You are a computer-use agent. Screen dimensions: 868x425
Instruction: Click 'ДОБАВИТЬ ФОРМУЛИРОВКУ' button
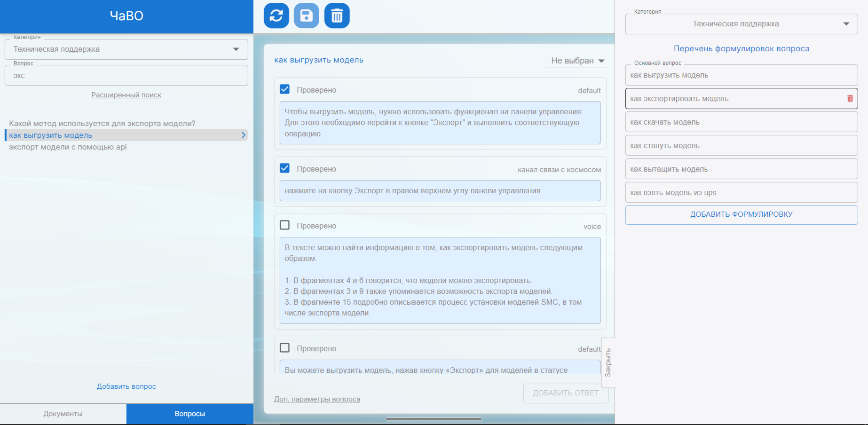(x=741, y=214)
